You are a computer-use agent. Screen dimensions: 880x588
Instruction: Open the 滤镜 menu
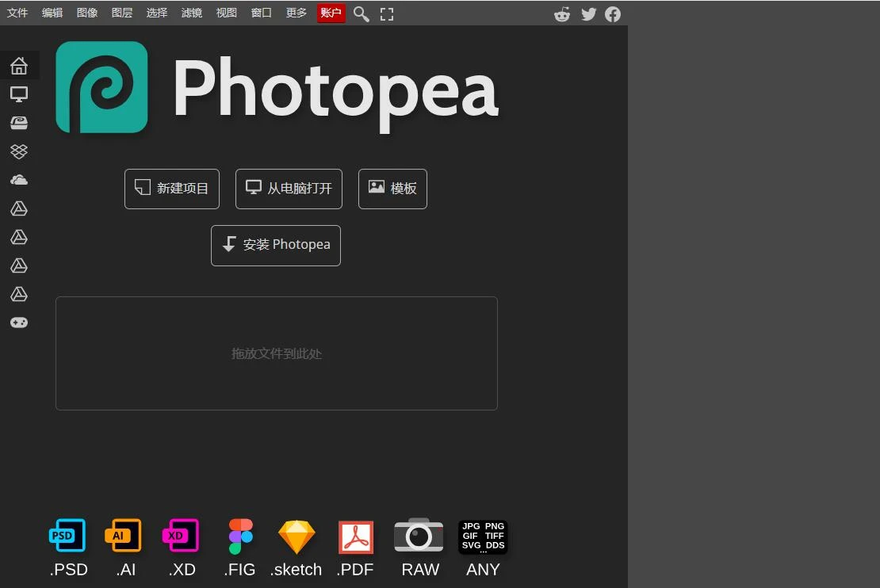coord(192,13)
